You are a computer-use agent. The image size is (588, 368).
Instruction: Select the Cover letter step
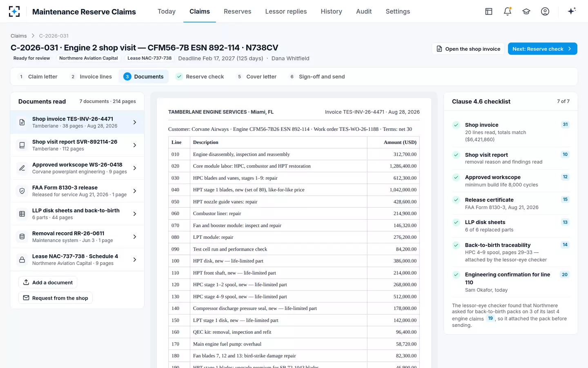coord(257,76)
